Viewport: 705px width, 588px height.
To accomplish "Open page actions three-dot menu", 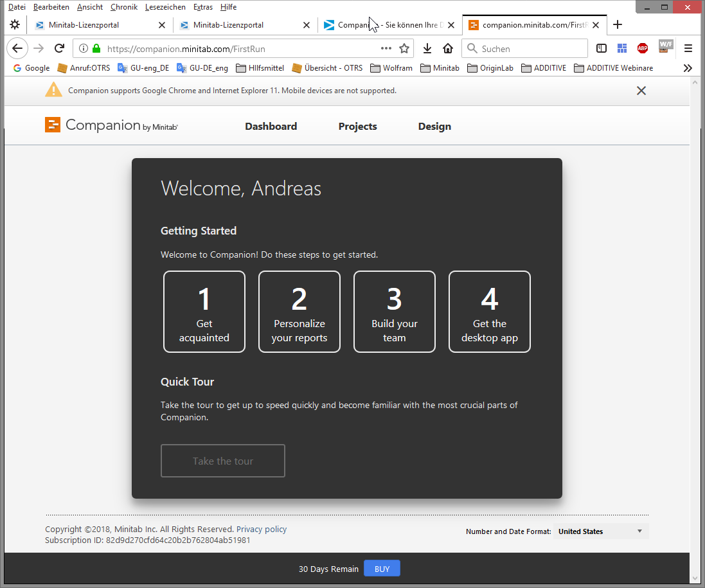I will (386, 49).
